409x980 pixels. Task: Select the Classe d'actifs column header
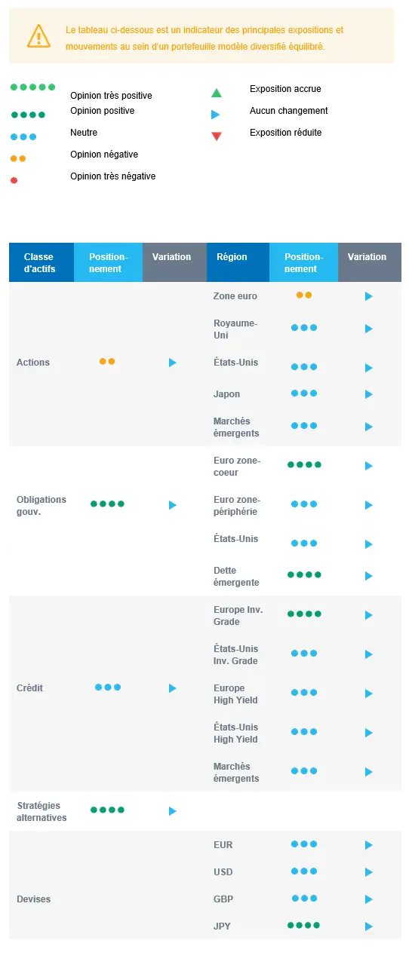tap(42, 262)
